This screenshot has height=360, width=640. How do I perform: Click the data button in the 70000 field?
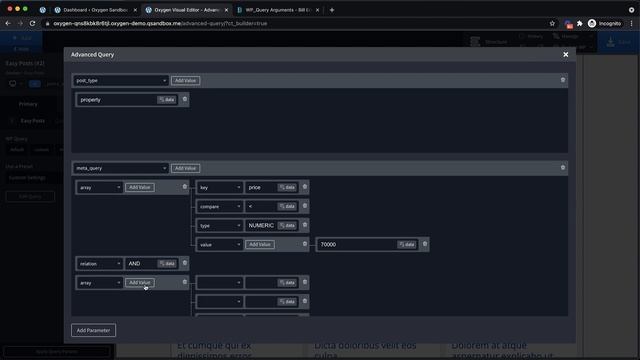click(407, 244)
